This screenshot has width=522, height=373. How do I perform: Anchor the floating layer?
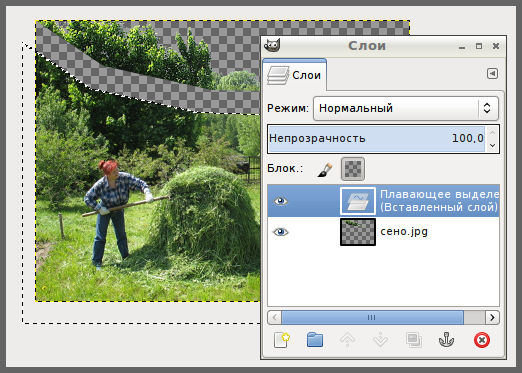pyautogui.click(x=446, y=340)
